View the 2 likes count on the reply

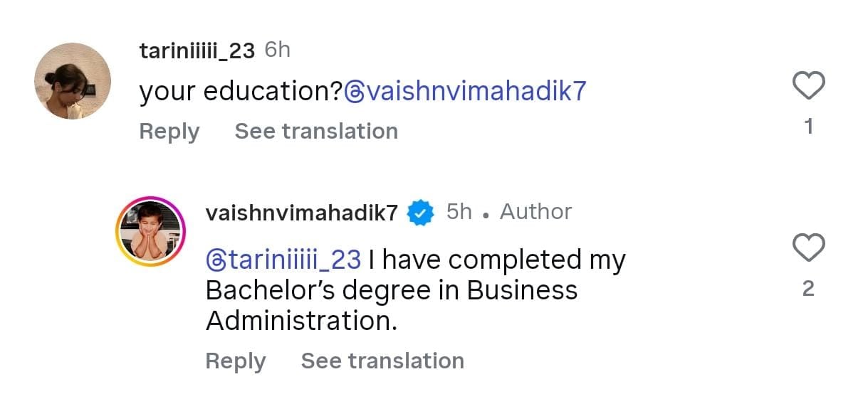[x=808, y=289]
